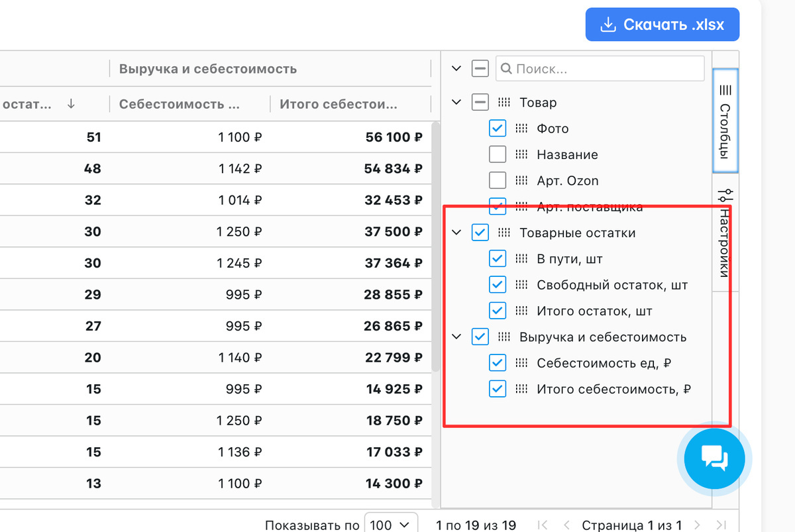Uncheck the В пути, шт checkbox

497,258
